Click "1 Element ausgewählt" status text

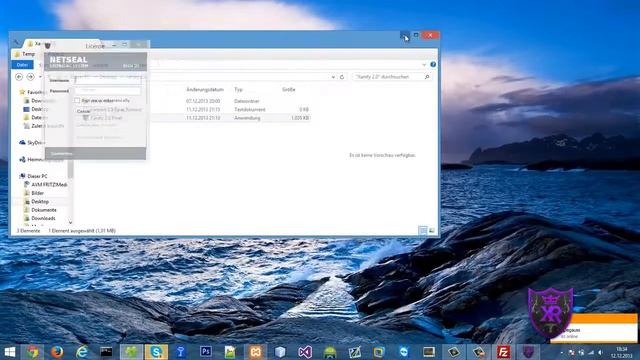pyautogui.click(x=82, y=231)
